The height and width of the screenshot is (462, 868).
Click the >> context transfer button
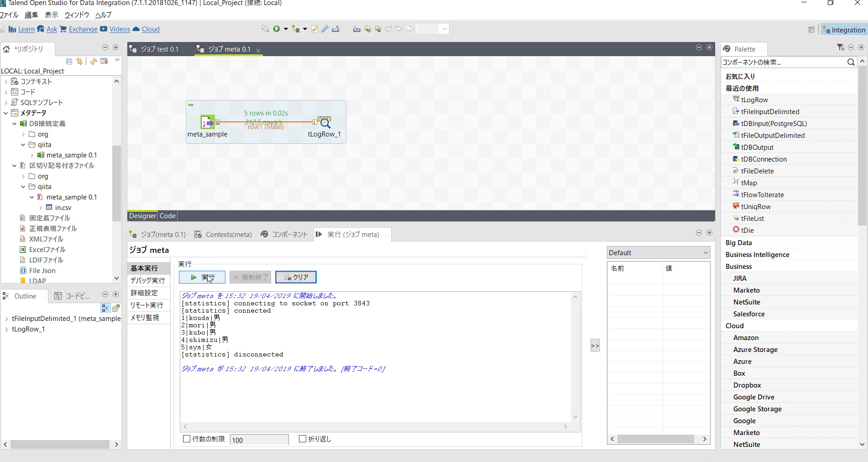click(595, 346)
